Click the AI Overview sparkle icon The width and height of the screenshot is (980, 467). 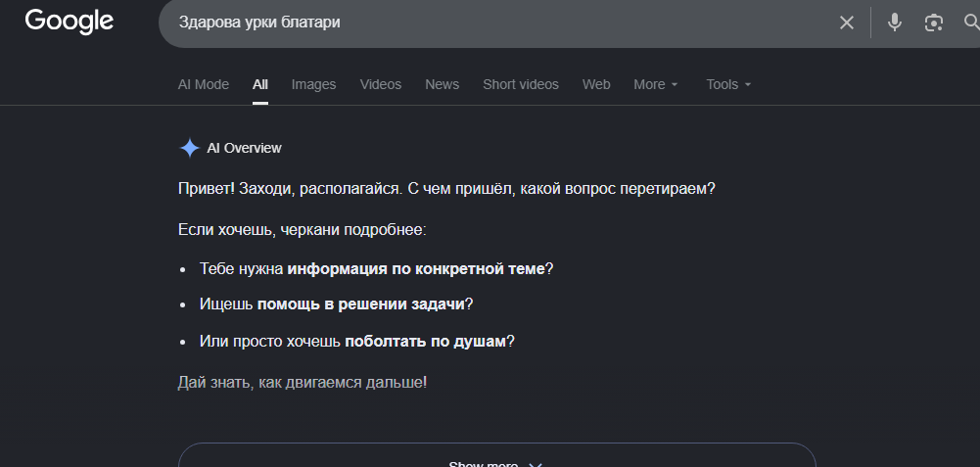pyautogui.click(x=189, y=148)
